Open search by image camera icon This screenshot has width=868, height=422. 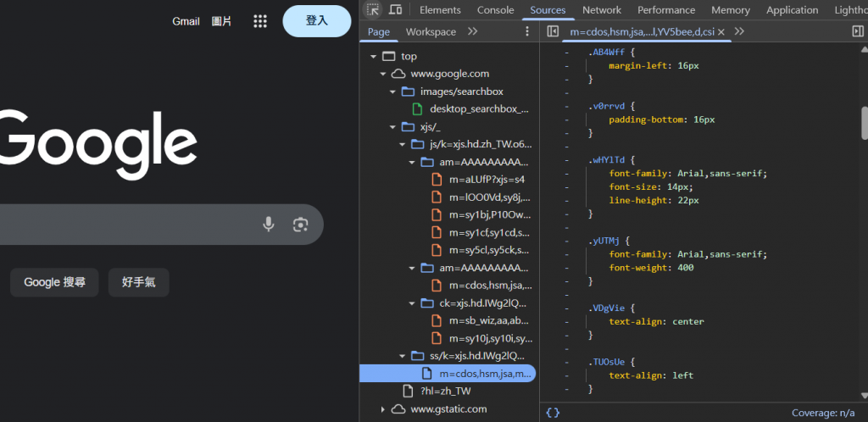300,225
